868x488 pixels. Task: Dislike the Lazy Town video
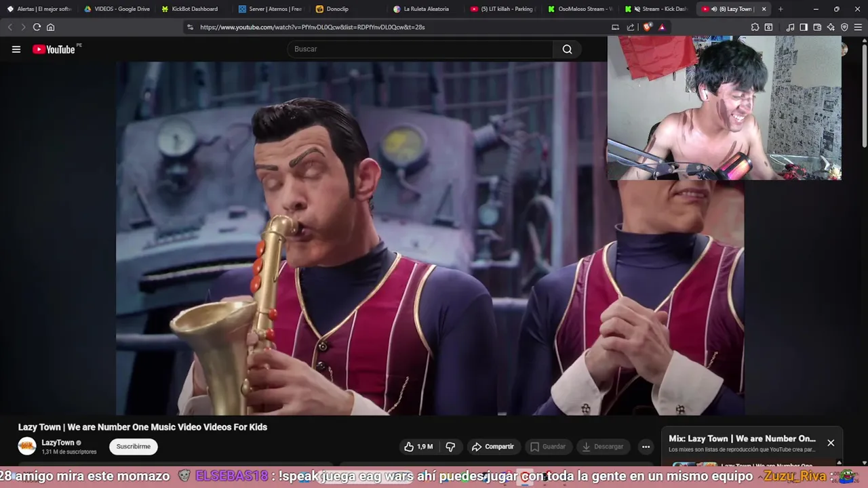450,447
